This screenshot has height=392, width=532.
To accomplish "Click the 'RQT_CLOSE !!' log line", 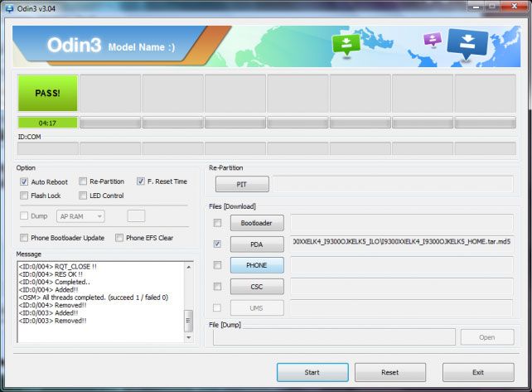I will point(58,266).
